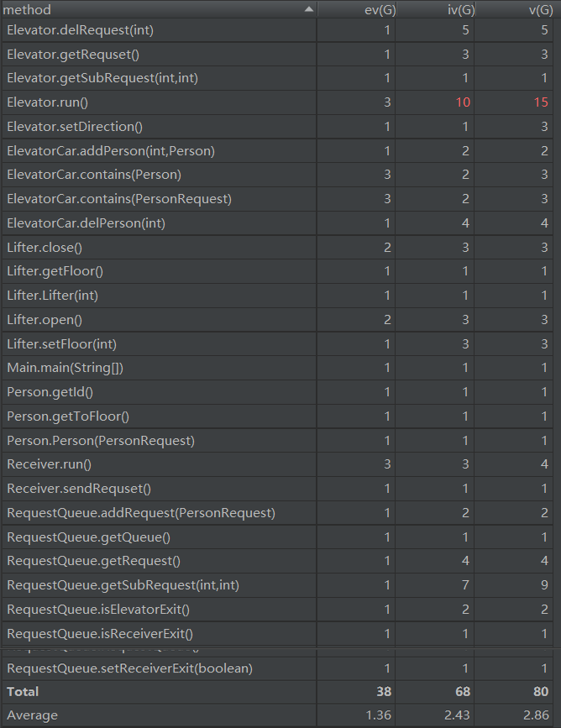The height and width of the screenshot is (728, 561).
Task: Click the Total summary row label
Action: tap(23, 692)
